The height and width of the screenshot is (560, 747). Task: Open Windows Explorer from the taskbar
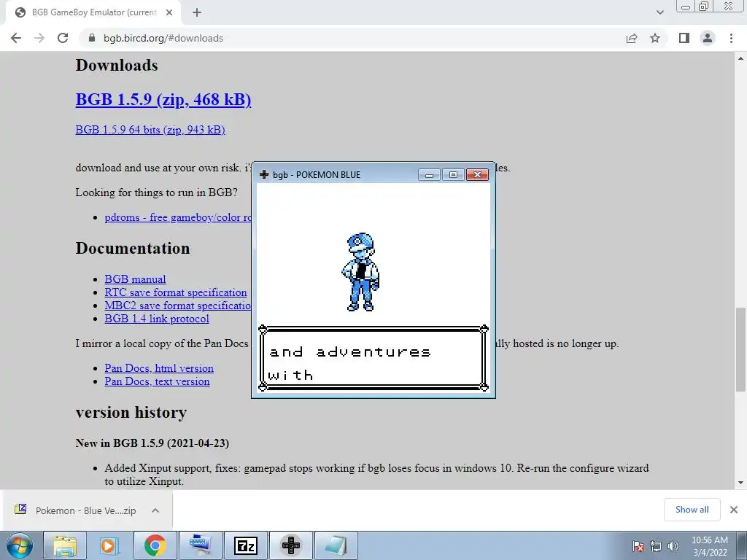click(x=65, y=545)
